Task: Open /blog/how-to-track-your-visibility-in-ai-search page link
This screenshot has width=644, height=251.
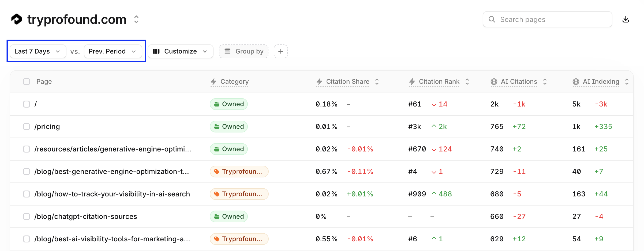Action: [x=112, y=194]
